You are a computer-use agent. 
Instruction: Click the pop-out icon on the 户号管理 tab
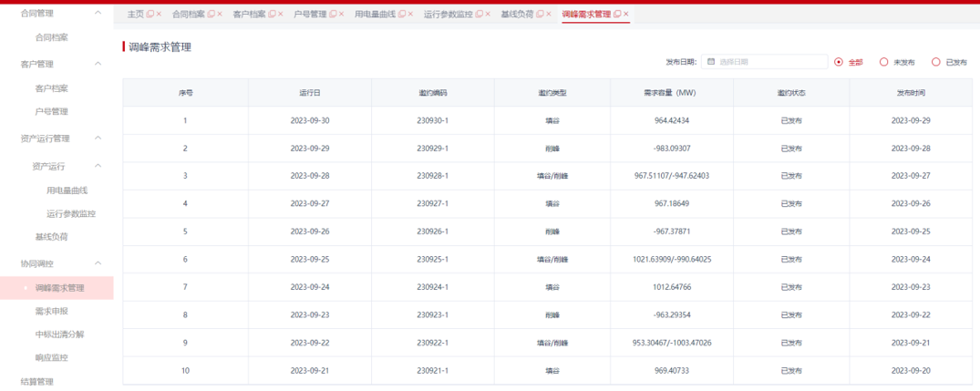[x=333, y=14]
